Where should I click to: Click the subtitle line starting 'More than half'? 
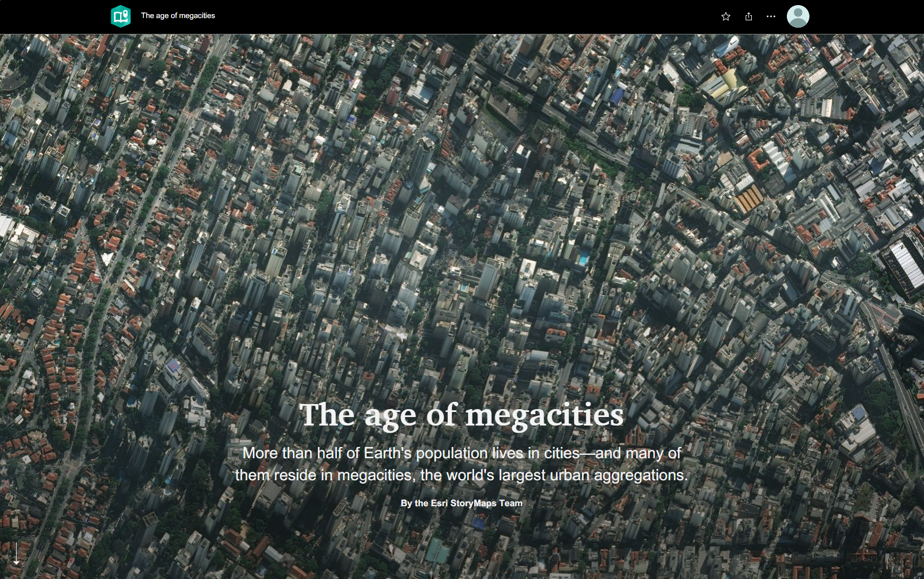pos(461,453)
